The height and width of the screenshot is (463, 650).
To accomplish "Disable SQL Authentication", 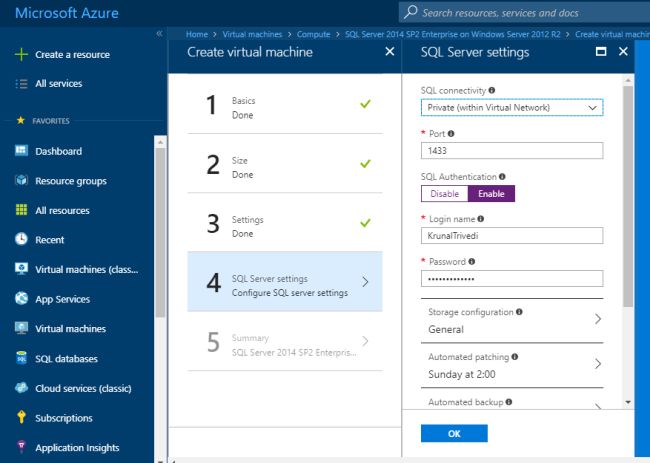I will tap(444, 194).
